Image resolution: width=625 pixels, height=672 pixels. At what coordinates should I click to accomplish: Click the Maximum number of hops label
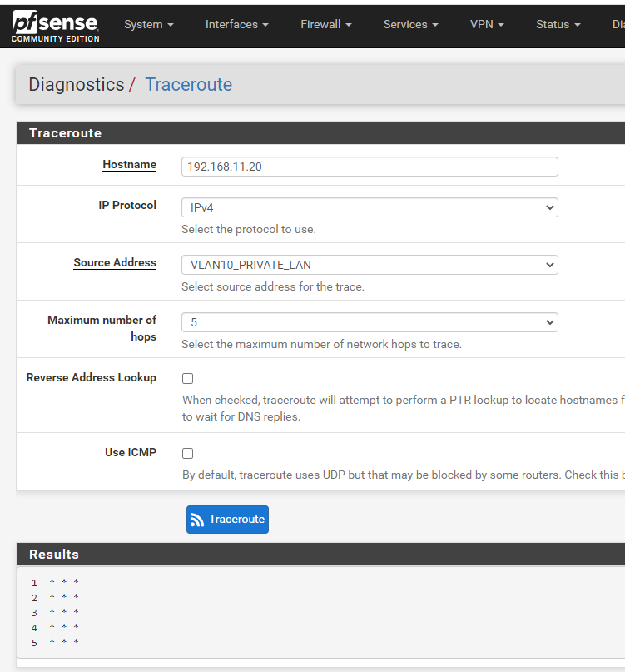pos(102,328)
